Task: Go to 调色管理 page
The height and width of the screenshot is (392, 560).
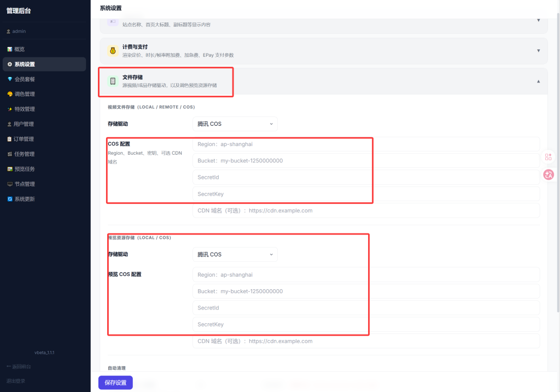Action: [x=25, y=94]
